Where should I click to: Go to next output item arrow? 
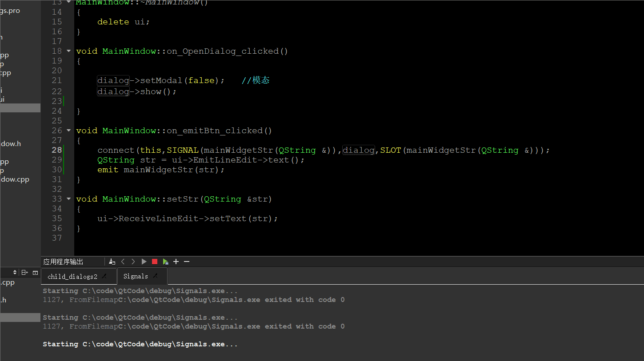pyautogui.click(x=133, y=262)
